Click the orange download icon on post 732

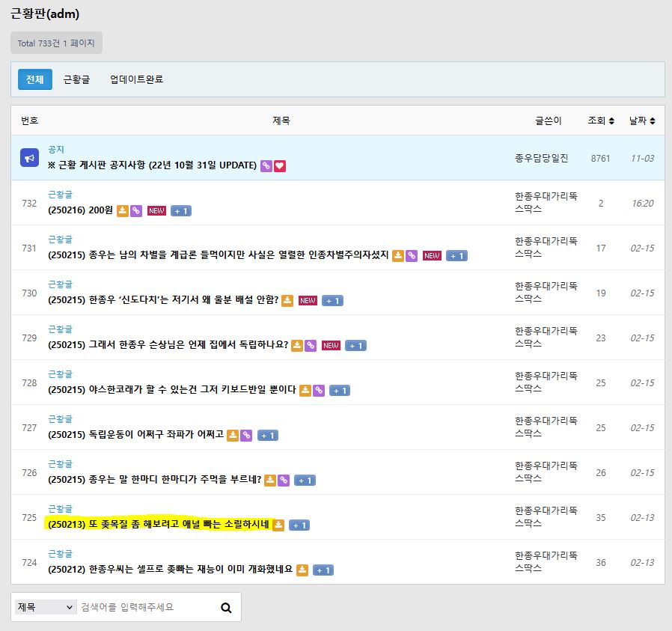point(123,211)
